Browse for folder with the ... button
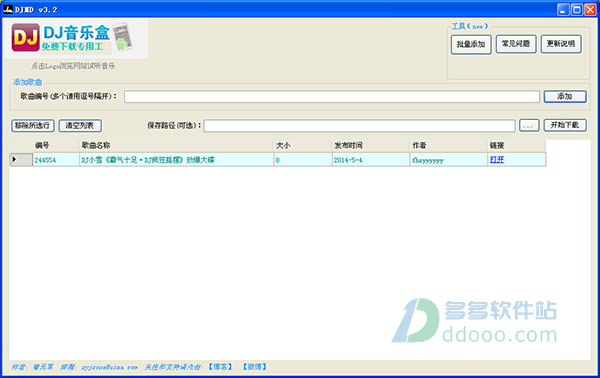Image resolution: width=600 pixels, height=378 pixels. point(529,125)
